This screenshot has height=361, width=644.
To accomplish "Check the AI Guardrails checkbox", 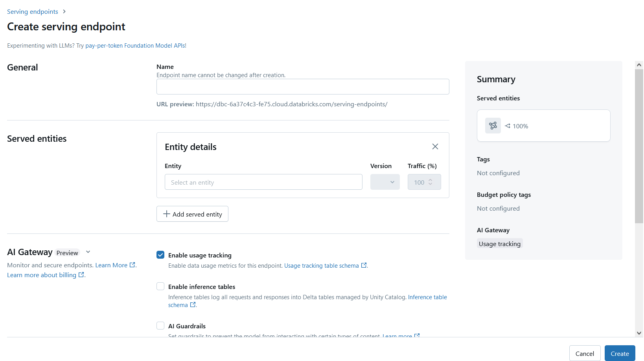I will tap(160, 326).
